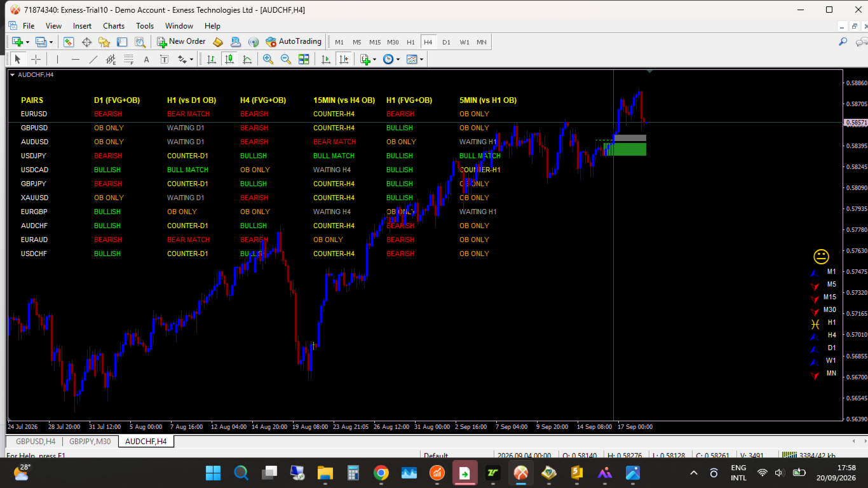Click the Zoom In magnifier icon
The height and width of the screenshot is (488, 868).
pos(268,59)
